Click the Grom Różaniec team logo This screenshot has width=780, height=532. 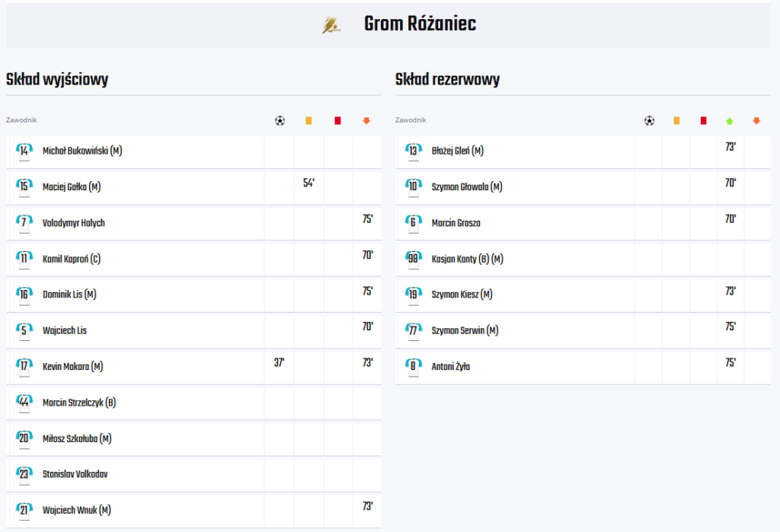pos(331,25)
